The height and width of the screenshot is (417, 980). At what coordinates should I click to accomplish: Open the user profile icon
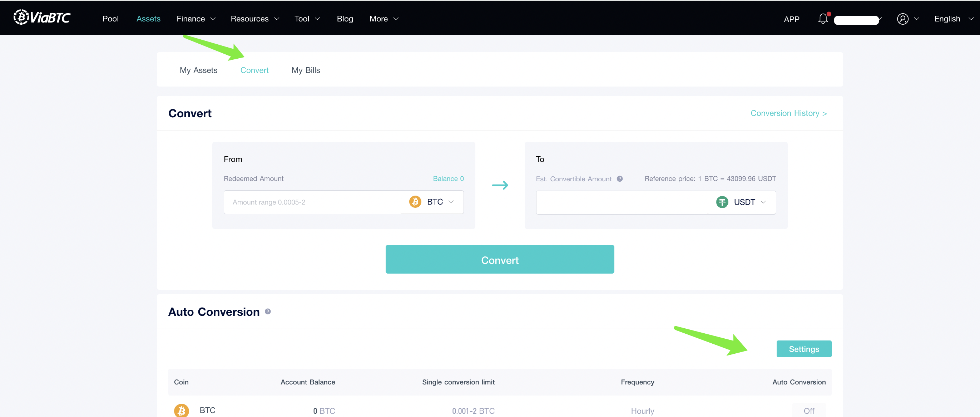904,18
